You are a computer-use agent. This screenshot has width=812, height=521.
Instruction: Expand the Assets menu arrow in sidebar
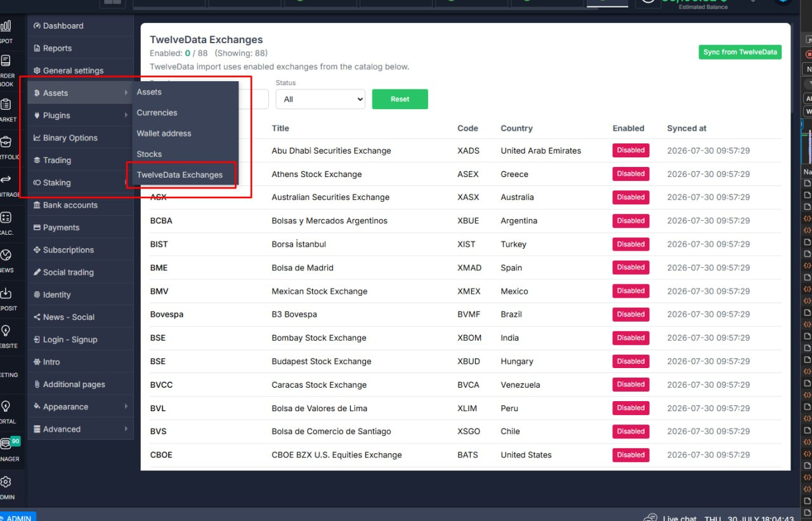(126, 93)
